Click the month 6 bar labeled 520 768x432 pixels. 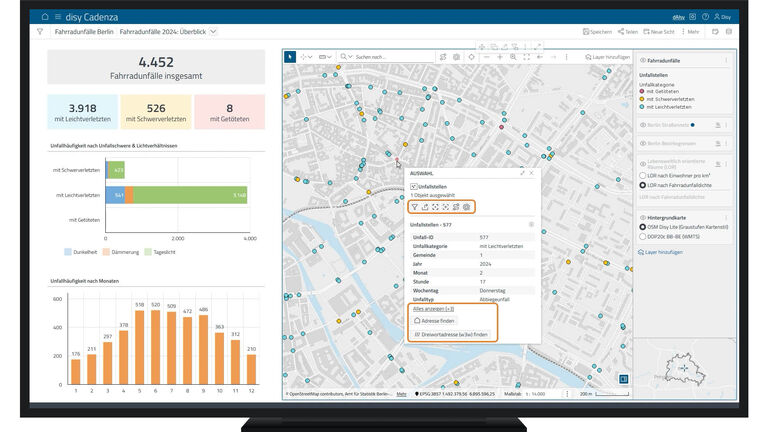pyautogui.click(x=155, y=347)
